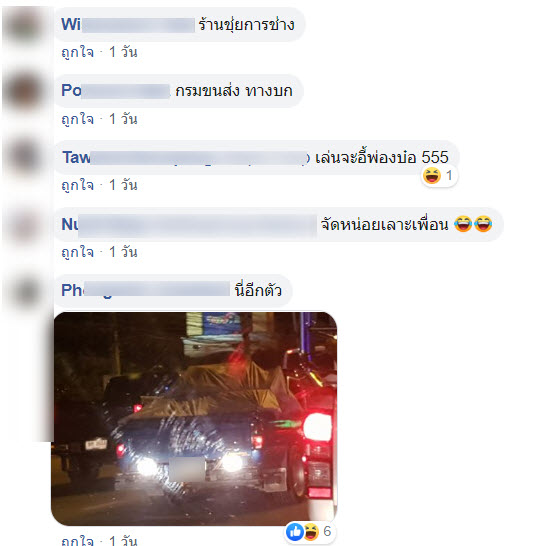Open the commenter name starting with Ph
This screenshot has width=535, height=546.
[x=145, y=290]
